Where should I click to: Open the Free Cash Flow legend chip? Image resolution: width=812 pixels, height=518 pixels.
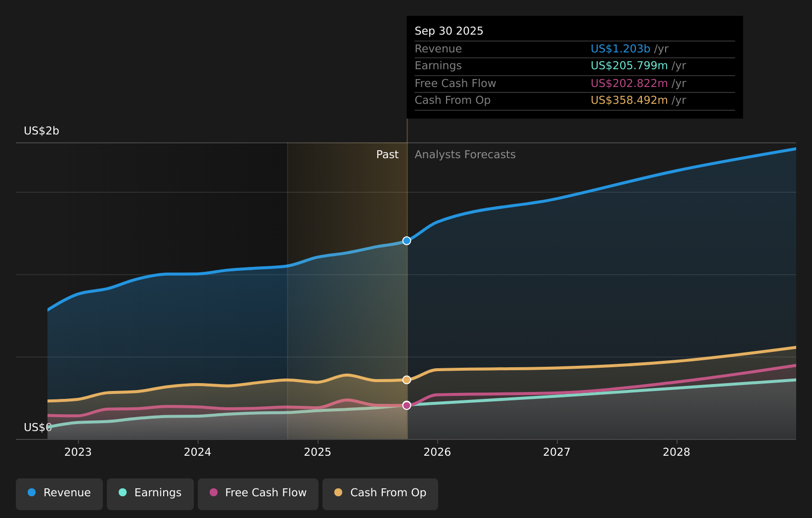point(258,493)
